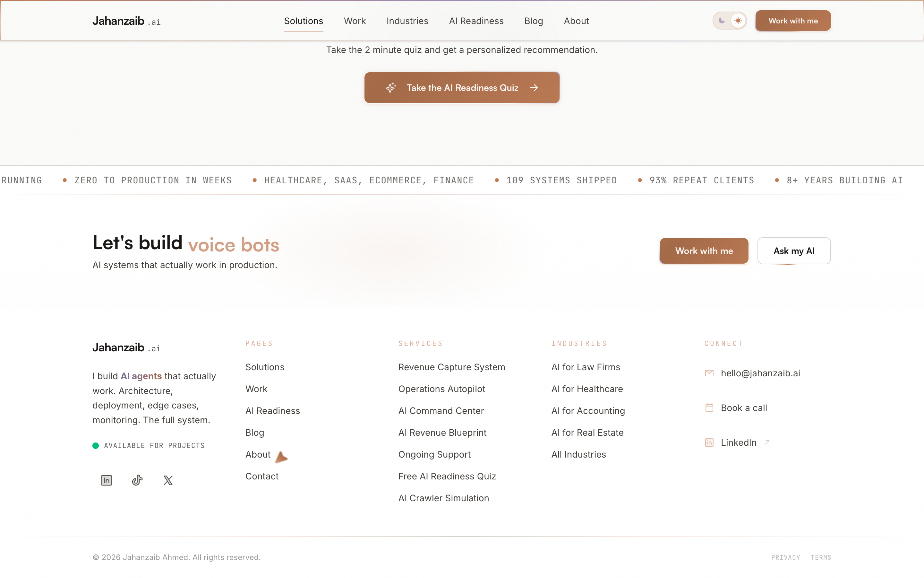
Task: Open the Terms link in footer
Action: click(821, 557)
